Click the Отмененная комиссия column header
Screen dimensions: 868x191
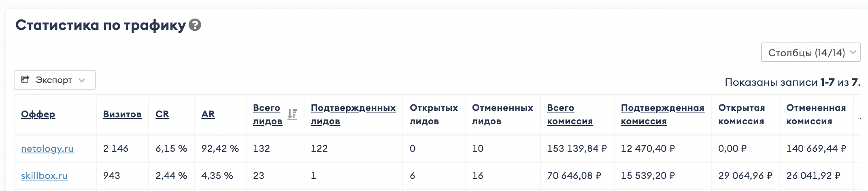pyautogui.click(x=816, y=115)
